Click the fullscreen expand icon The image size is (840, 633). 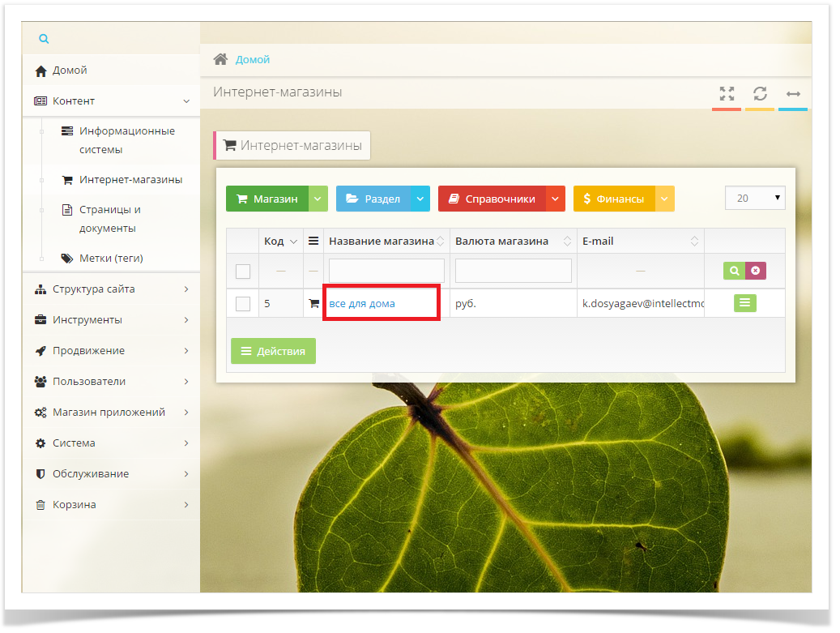pos(727,93)
